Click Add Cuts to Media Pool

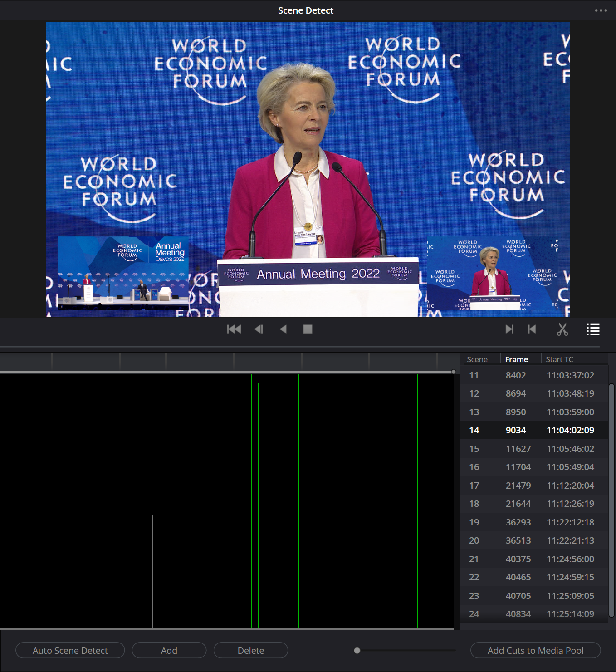click(535, 650)
